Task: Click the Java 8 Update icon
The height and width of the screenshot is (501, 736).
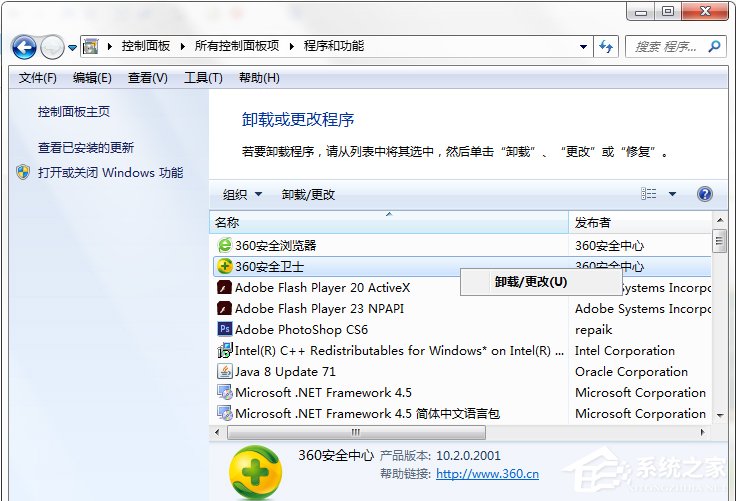Action: tap(225, 371)
